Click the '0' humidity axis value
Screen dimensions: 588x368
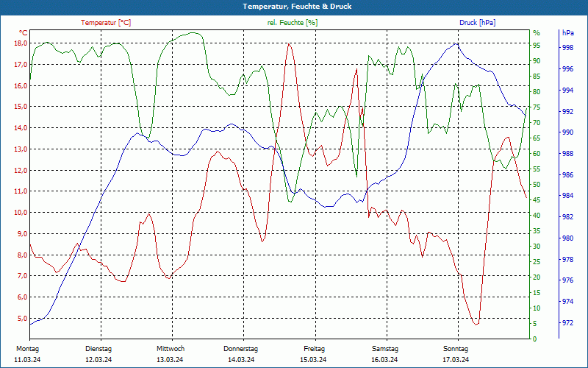(535, 339)
